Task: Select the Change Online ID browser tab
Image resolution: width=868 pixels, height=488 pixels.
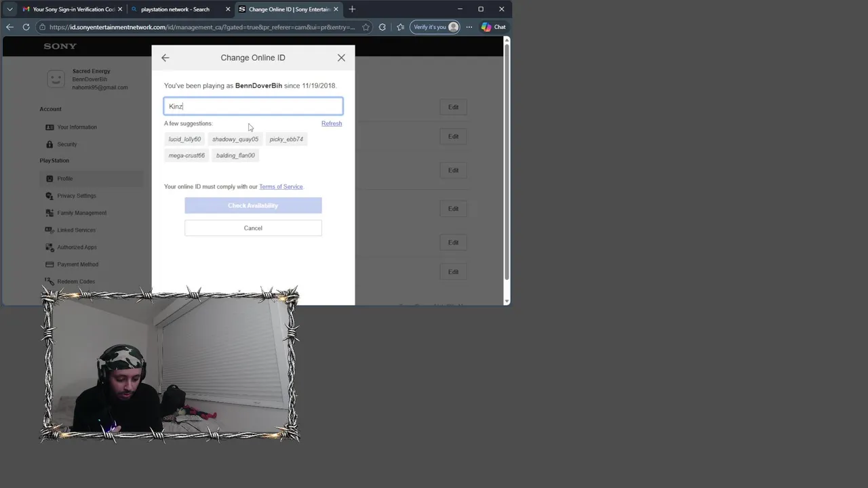Action: coord(289,9)
